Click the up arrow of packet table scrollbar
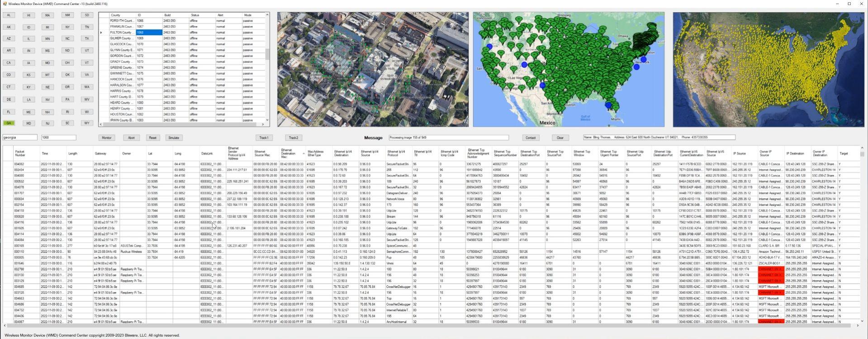This screenshot has height=339, width=868. click(862, 148)
